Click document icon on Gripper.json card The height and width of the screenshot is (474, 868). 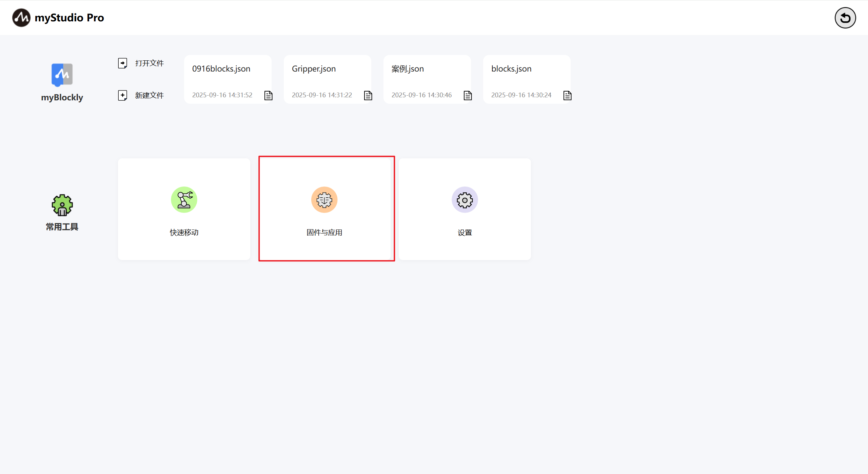pos(368,96)
